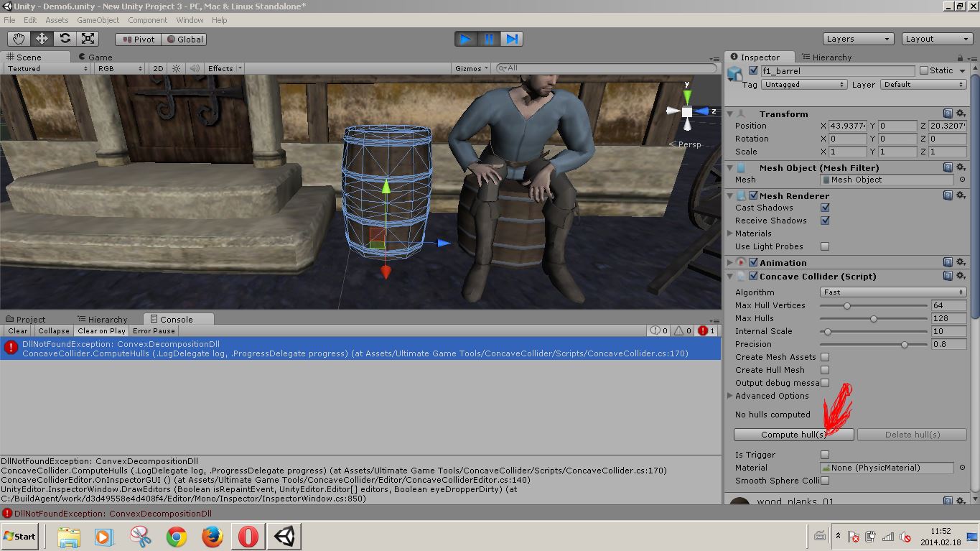Expand the Materials list
Image resolution: width=980 pixels, height=551 pixels.
(730, 233)
